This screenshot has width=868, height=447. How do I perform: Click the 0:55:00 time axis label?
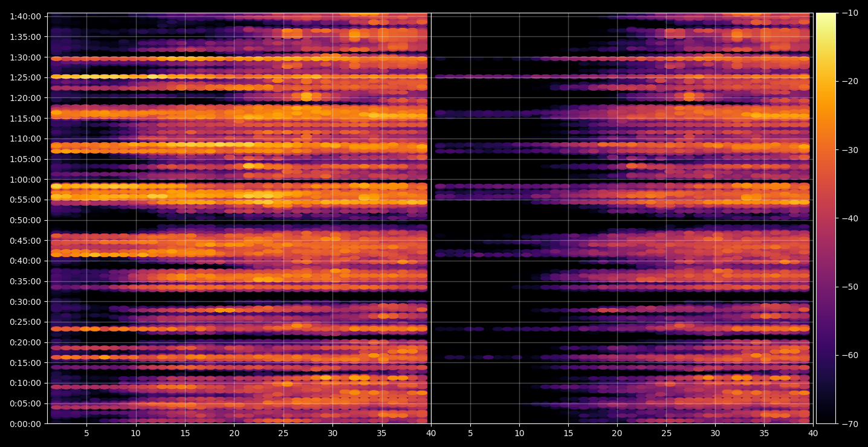[25, 200]
